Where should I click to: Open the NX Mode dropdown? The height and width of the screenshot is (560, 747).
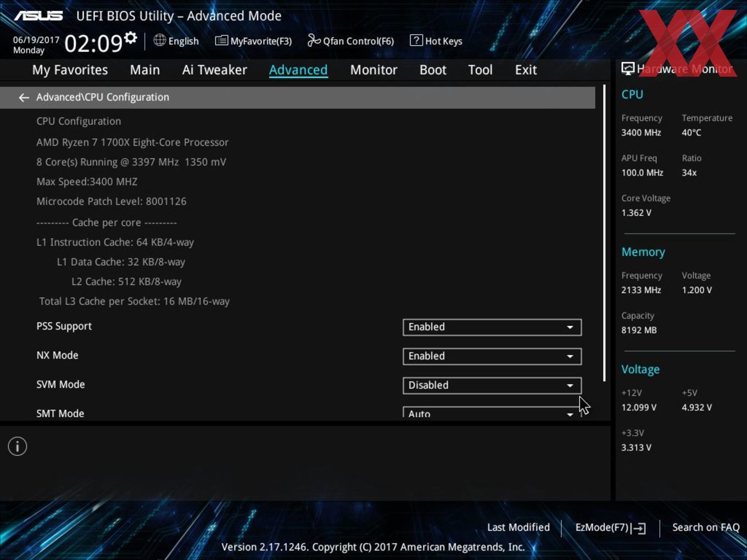492,356
